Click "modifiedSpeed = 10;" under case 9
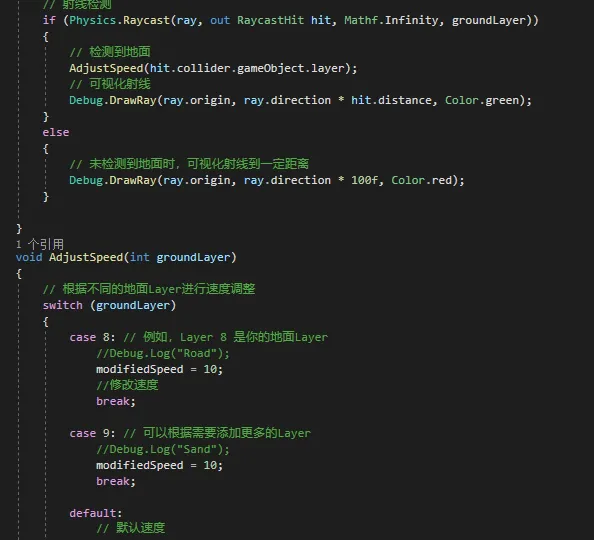594x540 pixels. pyautogui.click(x=159, y=465)
